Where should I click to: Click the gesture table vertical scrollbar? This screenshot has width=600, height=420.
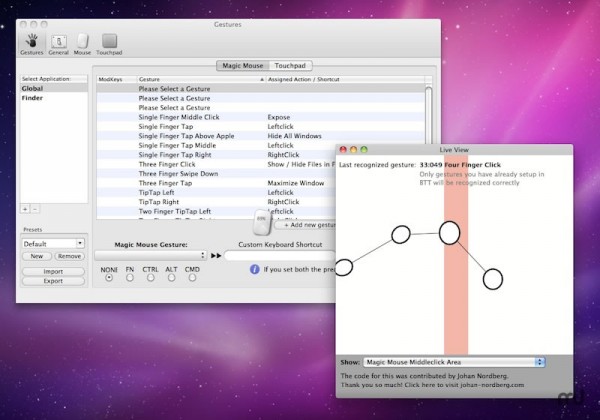pos(428,150)
